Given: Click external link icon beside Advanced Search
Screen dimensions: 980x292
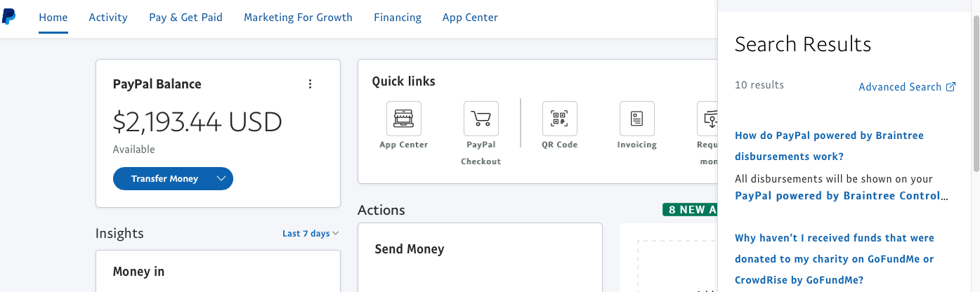Looking at the screenshot, I should point(951,87).
